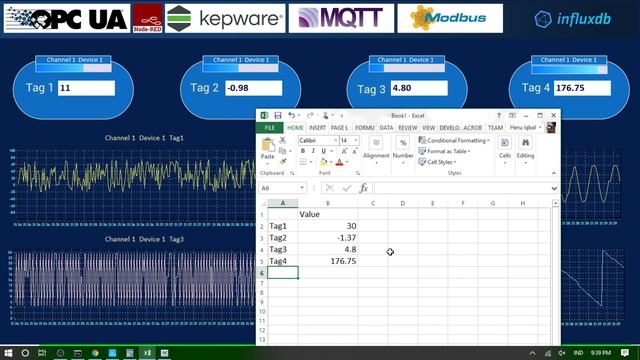The image size is (640, 360).
Task: Toggle Bold formatting
Action: [x=303, y=151]
